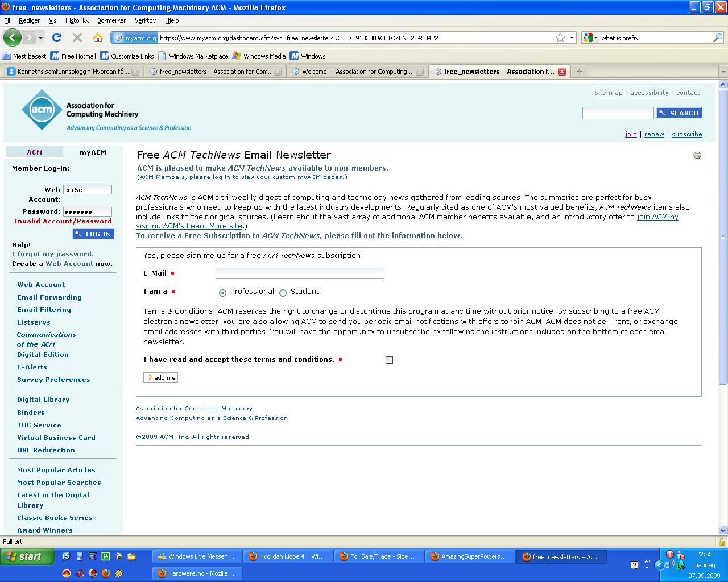The height and width of the screenshot is (582, 728).
Task: Open the Virtual Business Card link
Action: [x=56, y=438]
